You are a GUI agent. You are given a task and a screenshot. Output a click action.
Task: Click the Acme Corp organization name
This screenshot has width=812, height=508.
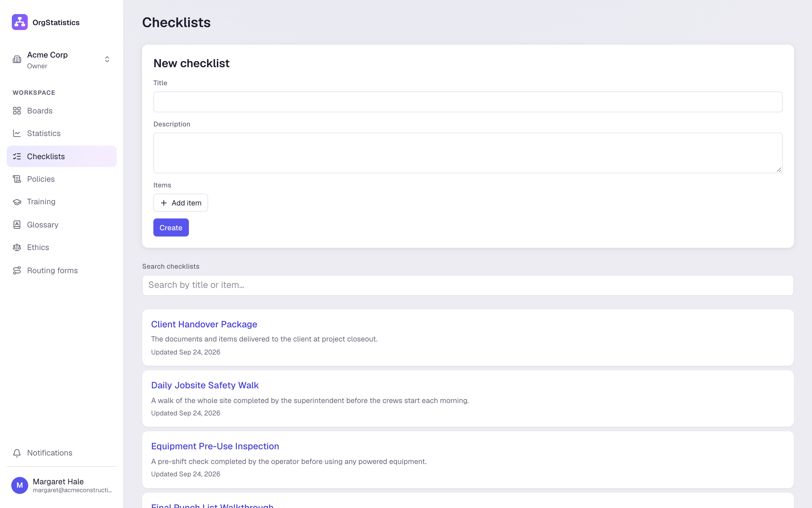click(x=47, y=55)
